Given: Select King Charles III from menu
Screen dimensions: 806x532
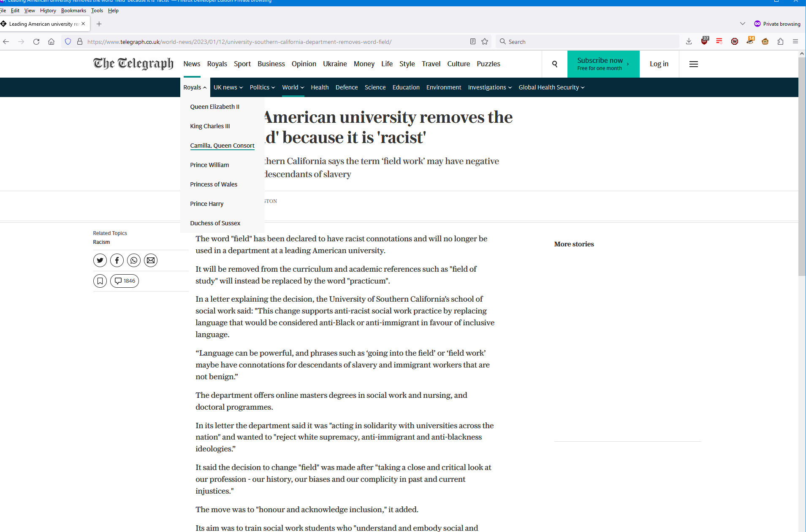Looking at the screenshot, I should point(210,126).
